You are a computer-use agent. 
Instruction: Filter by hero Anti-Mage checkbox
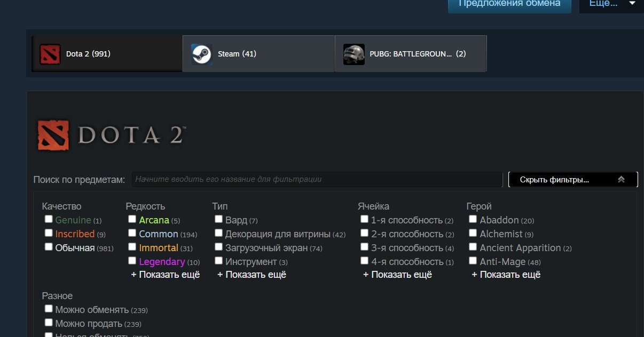click(473, 261)
